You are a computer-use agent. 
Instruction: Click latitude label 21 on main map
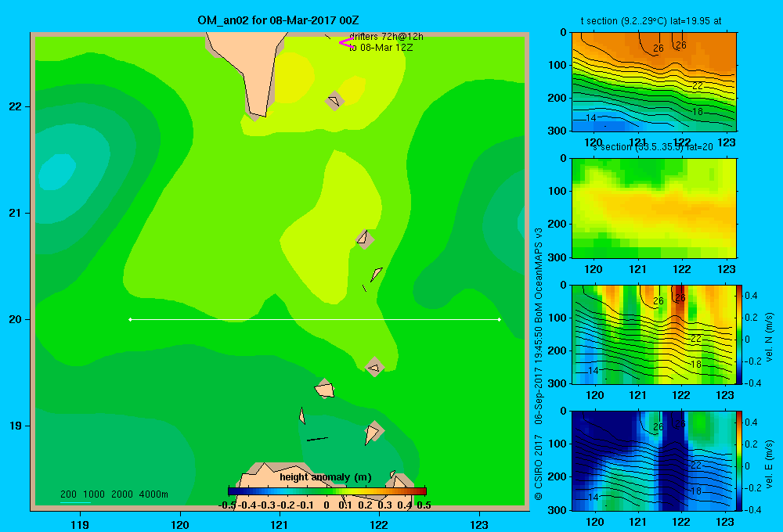click(x=16, y=213)
